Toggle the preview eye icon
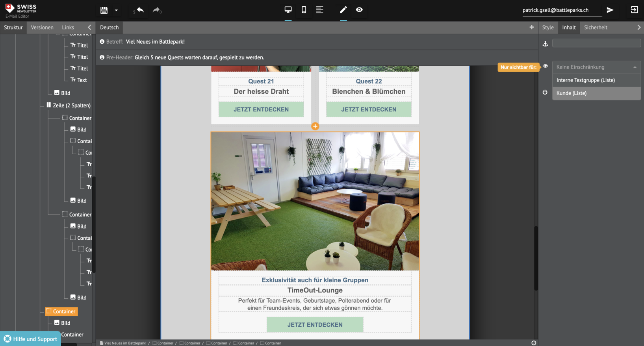The image size is (644, 346). click(x=359, y=10)
